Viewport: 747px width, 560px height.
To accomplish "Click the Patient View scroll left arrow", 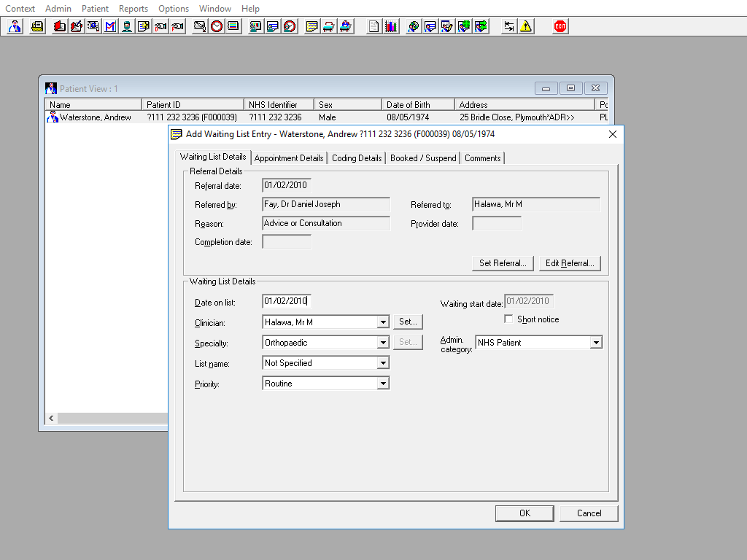I will pos(52,418).
